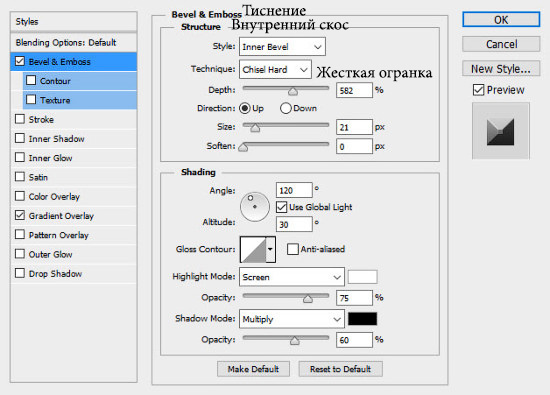The width and height of the screenshot is (550, 395).
Task: Open the white Highlight color swatch
Action: [x=363, y=277]
